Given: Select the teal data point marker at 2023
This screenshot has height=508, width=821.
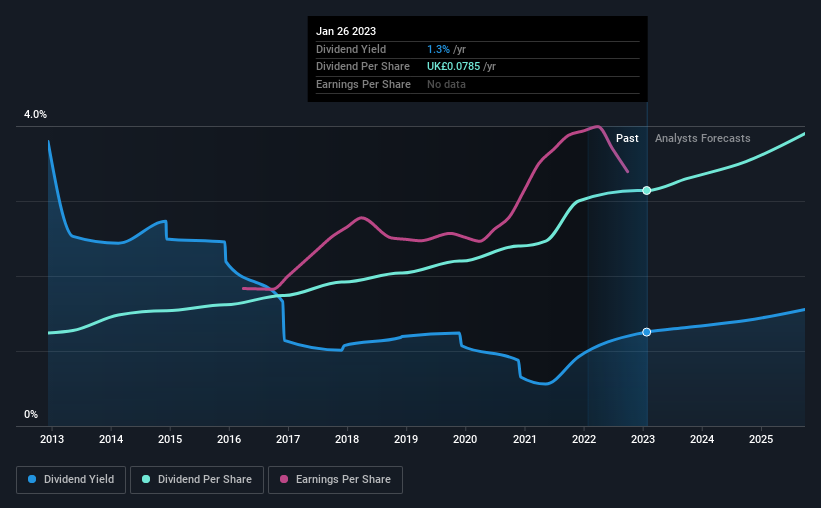Looking at the screenshot, I should pos(647,190).
